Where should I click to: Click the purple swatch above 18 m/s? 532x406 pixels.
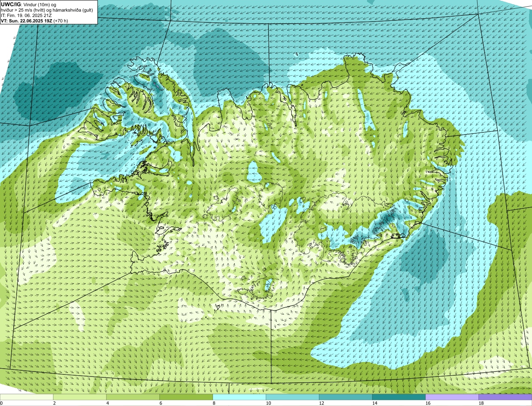505,397
